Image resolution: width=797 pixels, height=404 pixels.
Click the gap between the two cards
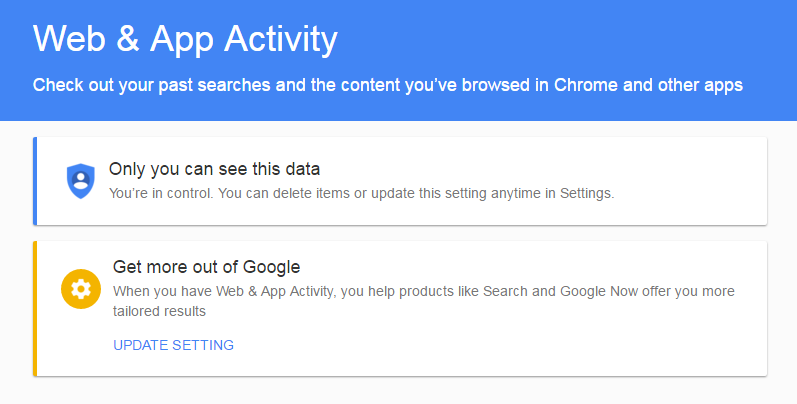click(x=400, y=233)
